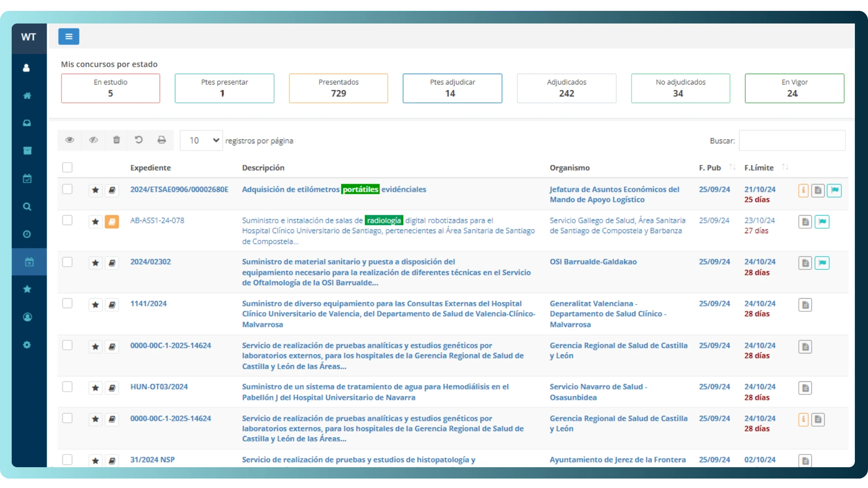Open OSI Barrualde-Galdakao organismo link
Image resolution: width=868 pixels, height=488 pixels.
click(x=593, y=262)
